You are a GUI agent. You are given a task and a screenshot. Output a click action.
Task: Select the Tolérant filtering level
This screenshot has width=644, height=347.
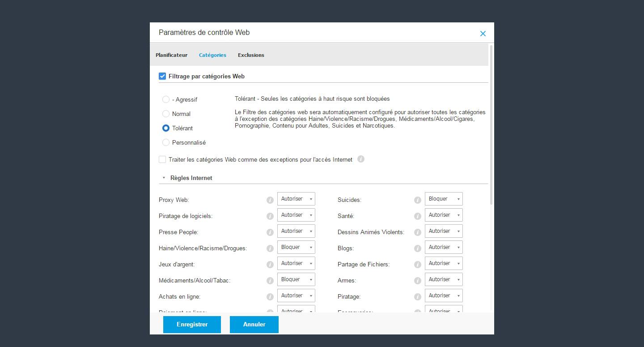pos(166,128)
